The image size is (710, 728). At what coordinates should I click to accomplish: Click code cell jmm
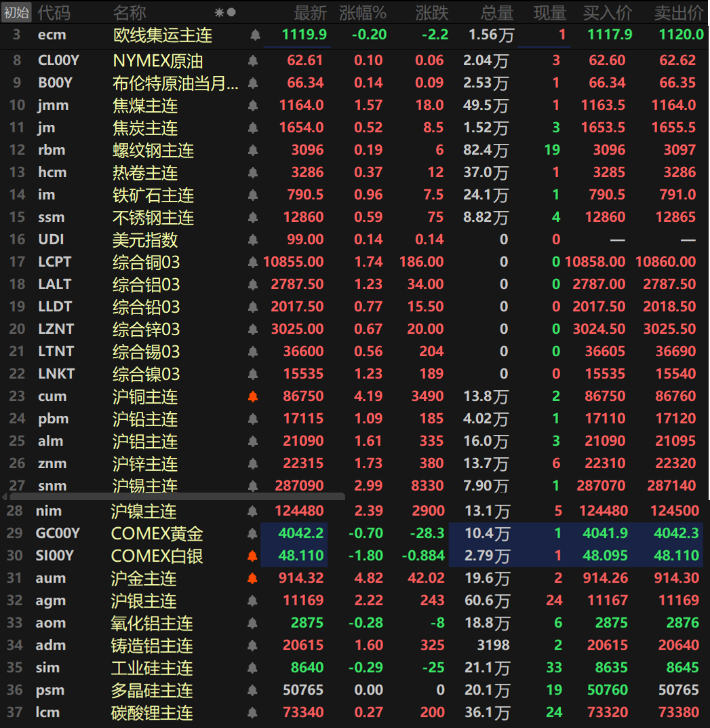tap(53, 105)
